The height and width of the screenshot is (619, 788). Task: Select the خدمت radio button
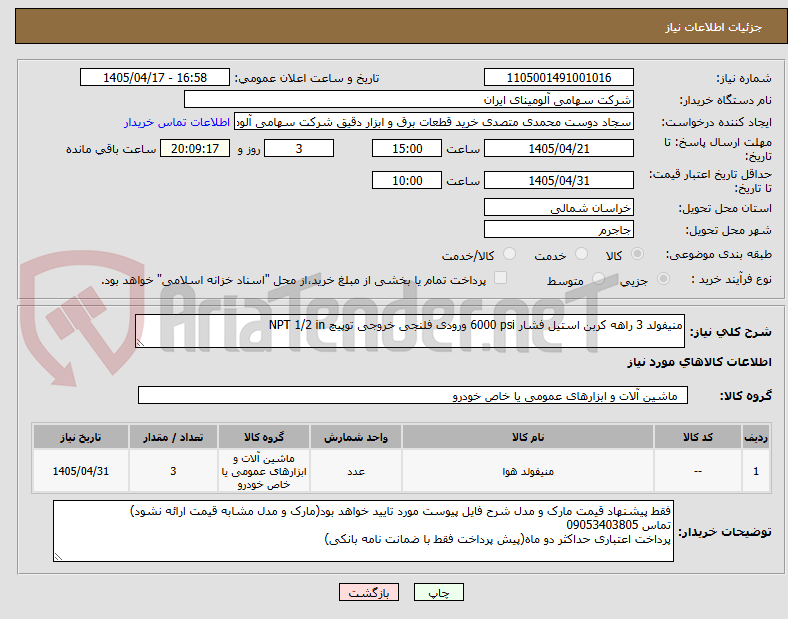tap(581, 254)
